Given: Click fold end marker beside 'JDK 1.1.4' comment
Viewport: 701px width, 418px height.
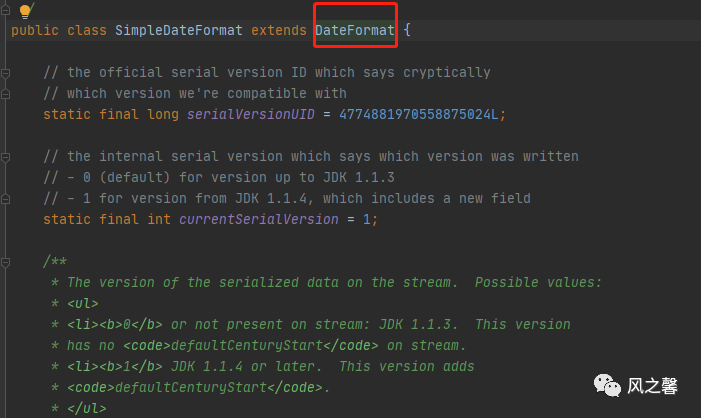Looking at the screenshot, I should click(x=5, y=199).
